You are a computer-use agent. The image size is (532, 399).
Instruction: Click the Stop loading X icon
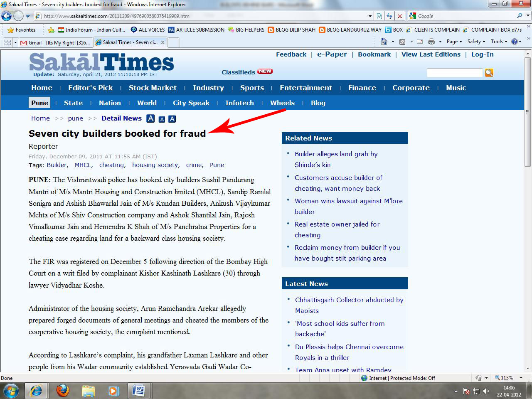[399, 16]
